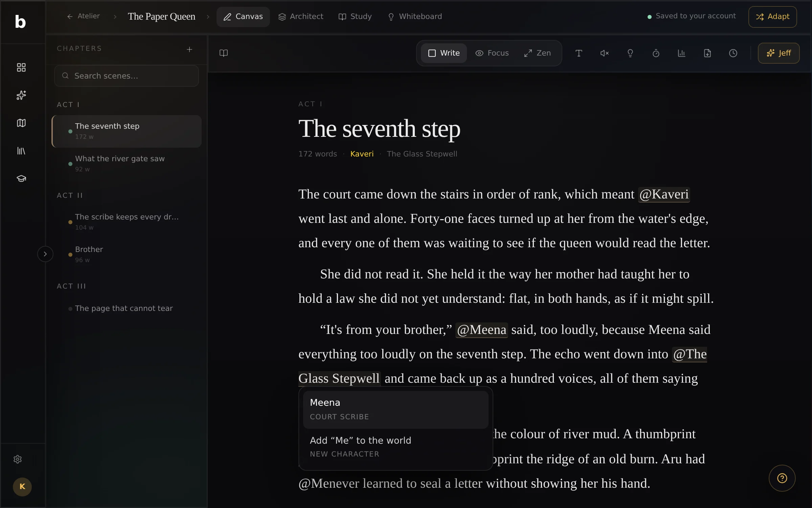Click the Kaveri character tag under title
The image size is (812, 508).
pyautogui.click(x=362, y=154)
